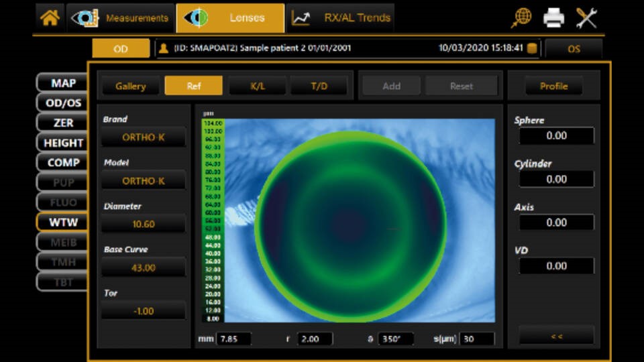
Task: Switch to RX/AL Trends tab
Action: coord(341,18)
